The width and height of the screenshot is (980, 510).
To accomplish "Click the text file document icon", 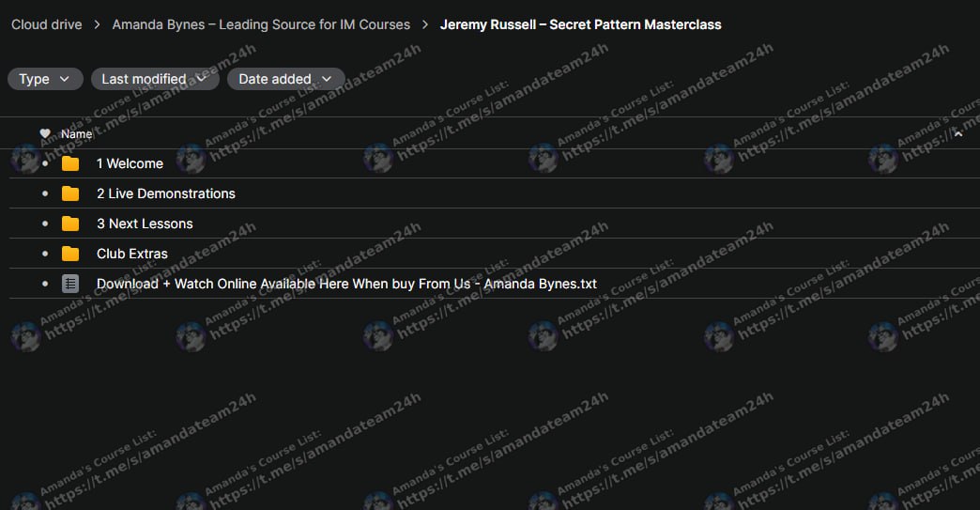I will click(x=70, y=284).
